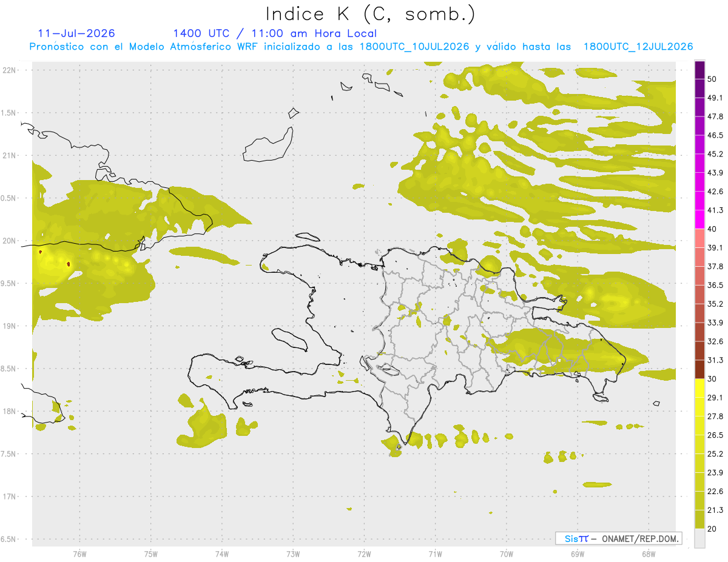The image size is (728, 562).
Task: Click the colorbar value "32.6"
Action: pyautogui.click(x=716, y=341)
